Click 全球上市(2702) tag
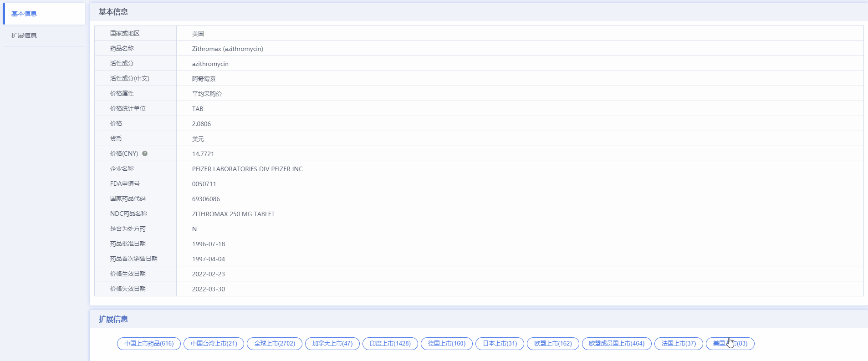Viewport: 868px width, 361px height. (275, 344)
